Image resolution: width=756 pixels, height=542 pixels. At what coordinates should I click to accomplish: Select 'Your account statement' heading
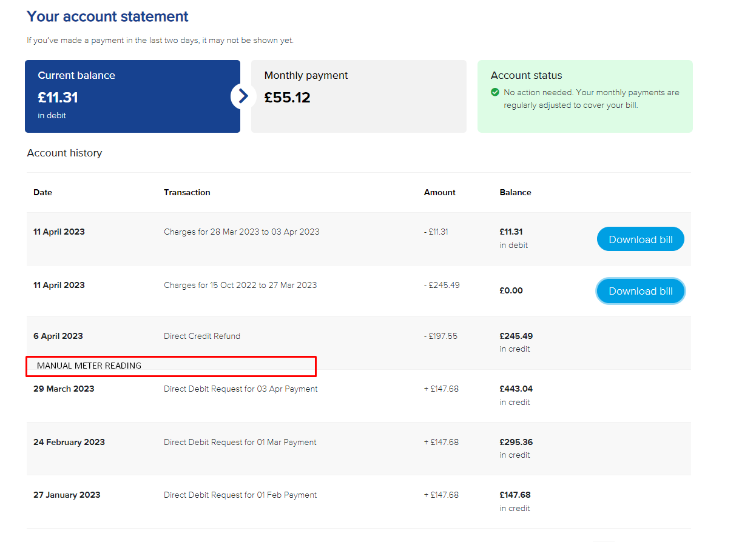[108, 16]
